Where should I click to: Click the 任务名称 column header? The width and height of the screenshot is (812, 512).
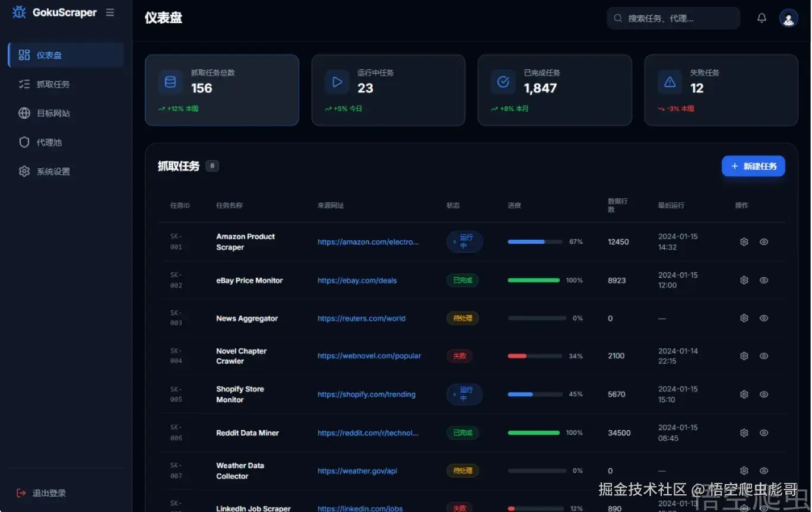click(x=229, y=205)
